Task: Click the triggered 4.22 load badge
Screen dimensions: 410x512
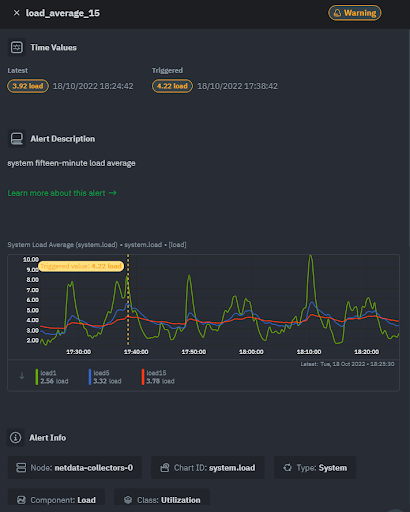Action: (x=172, y=86)
